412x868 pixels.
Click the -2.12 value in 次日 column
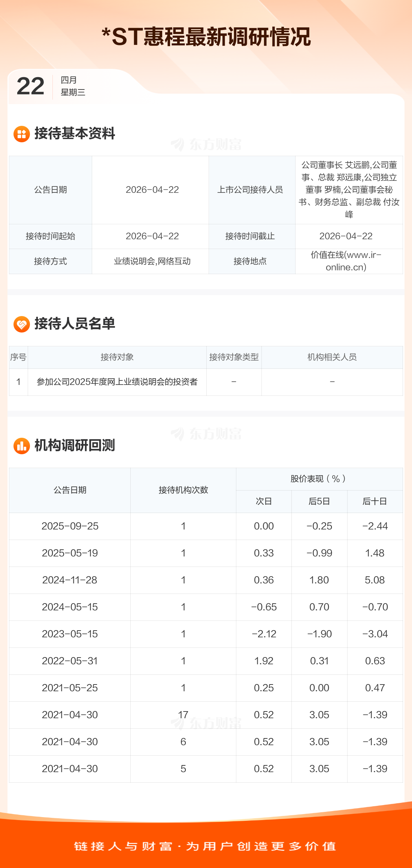click(x=264, y=634)
